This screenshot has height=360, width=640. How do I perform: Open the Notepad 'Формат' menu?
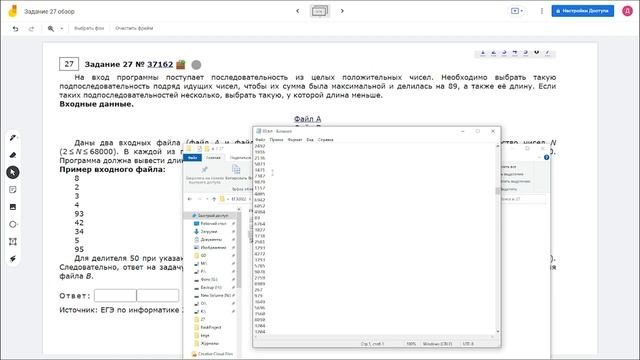click(295, 140)
